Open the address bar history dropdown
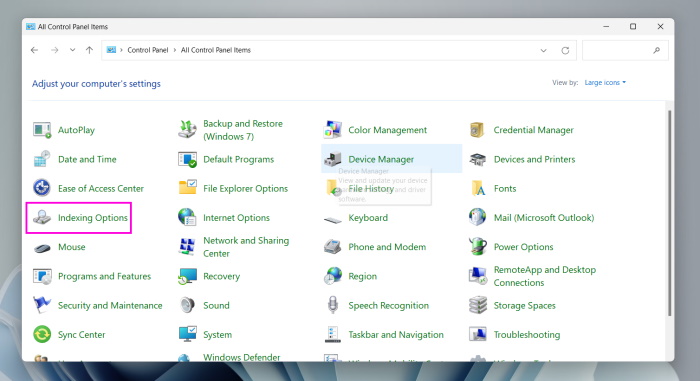Image resolution: width=700 pixels, height=381 pixels. pyautogui.click(x=543, y=50)
